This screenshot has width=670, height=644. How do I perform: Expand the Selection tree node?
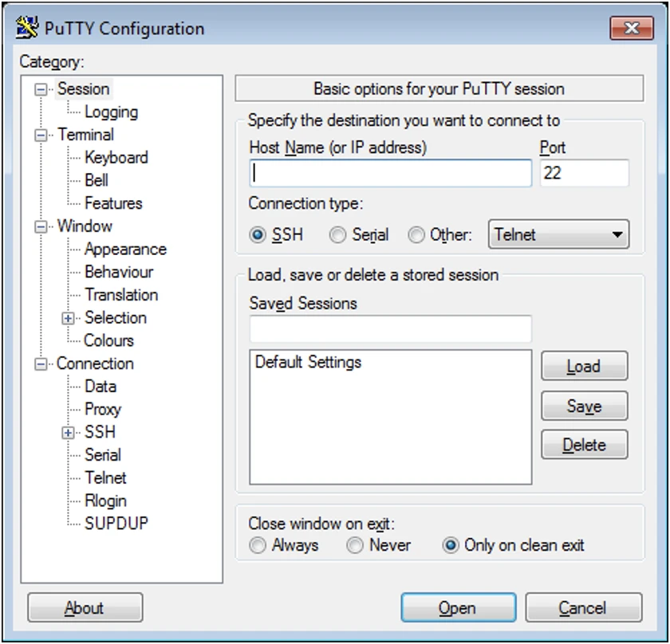pyautogui.click(x=69, y=318)
